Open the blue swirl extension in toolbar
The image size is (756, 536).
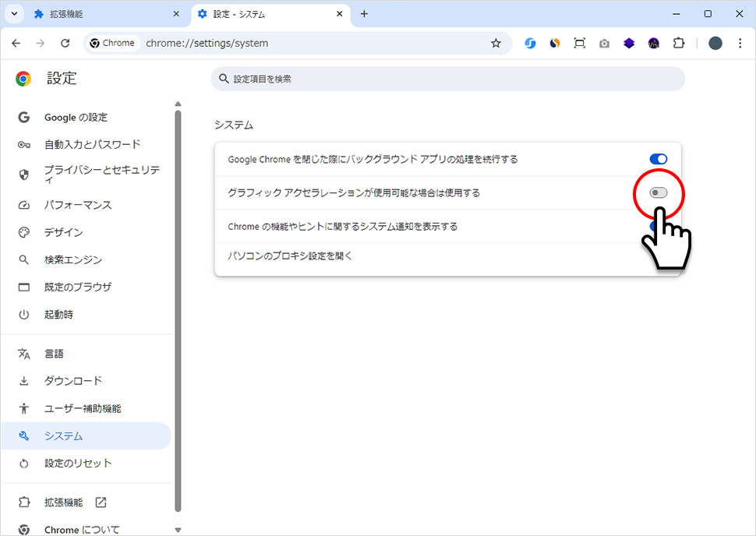point(530,43)
